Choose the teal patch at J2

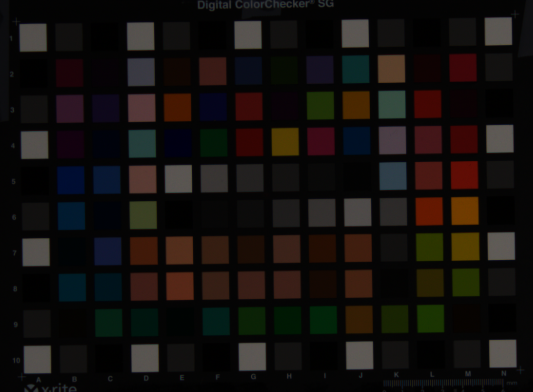(355, 69)
